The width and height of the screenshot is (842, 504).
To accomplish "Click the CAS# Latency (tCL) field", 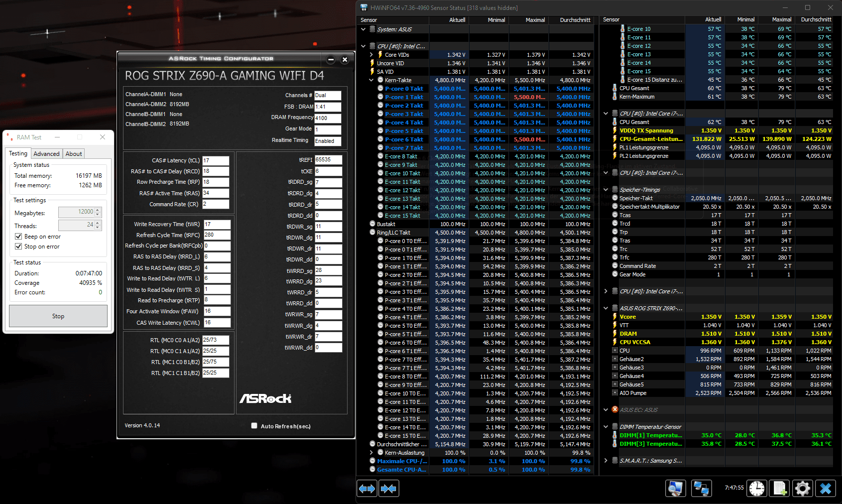I will coord(216,160).
